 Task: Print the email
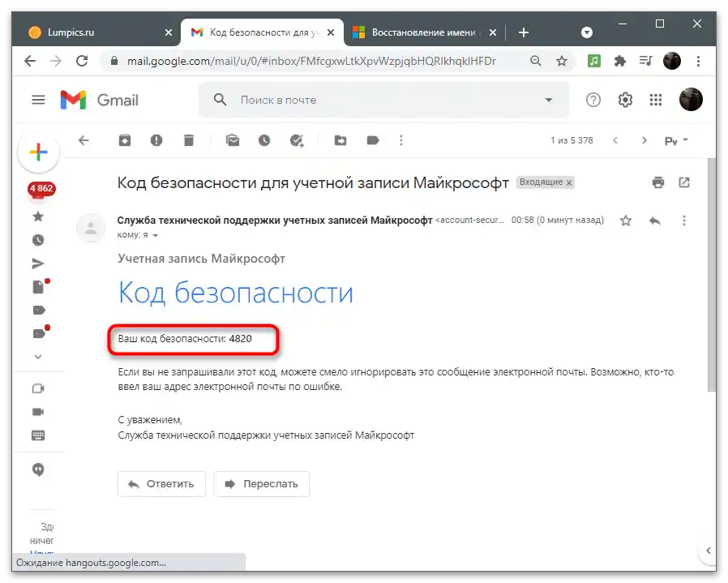[x=658, y=182]
